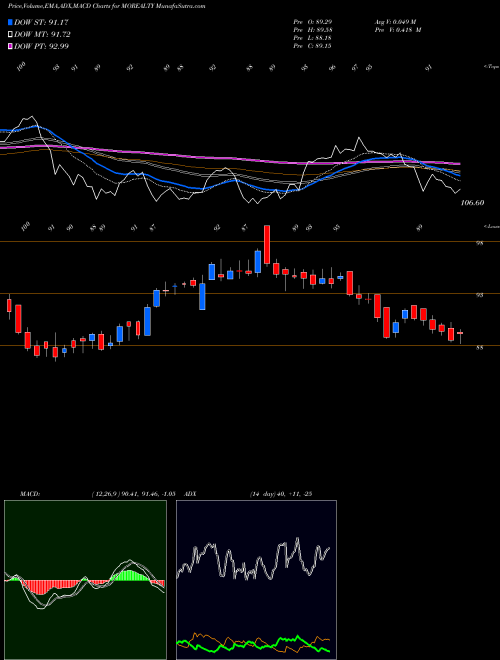Screen dimensions: 500x660
Task: Click the 'Avg V: 0.049 M' value
Action: pos(395,21)
